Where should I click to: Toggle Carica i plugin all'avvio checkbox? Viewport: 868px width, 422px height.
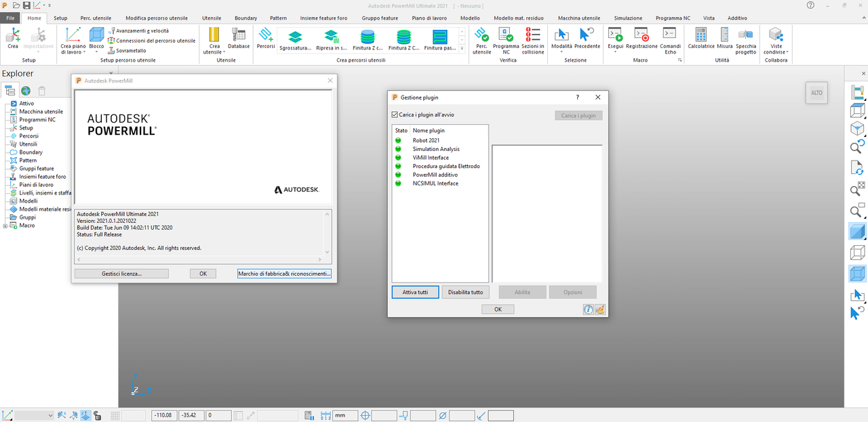pyautogui.click(x=396, y=115)
